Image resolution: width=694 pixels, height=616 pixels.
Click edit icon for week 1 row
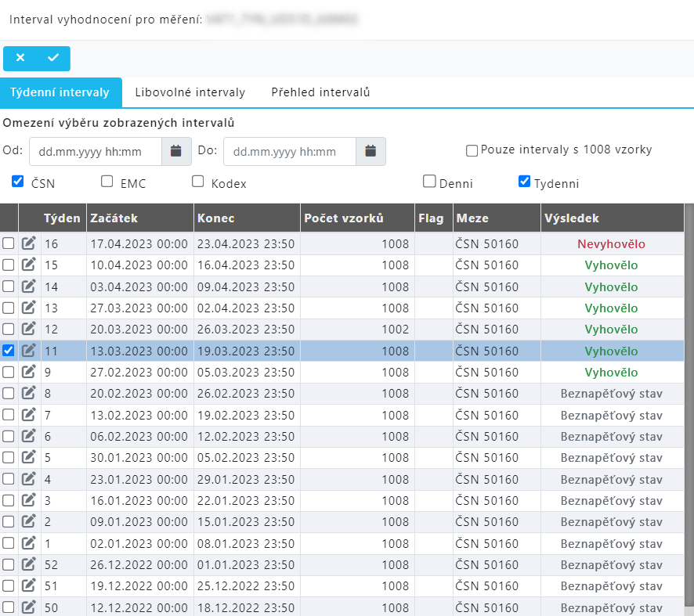[x=29, y=543]
